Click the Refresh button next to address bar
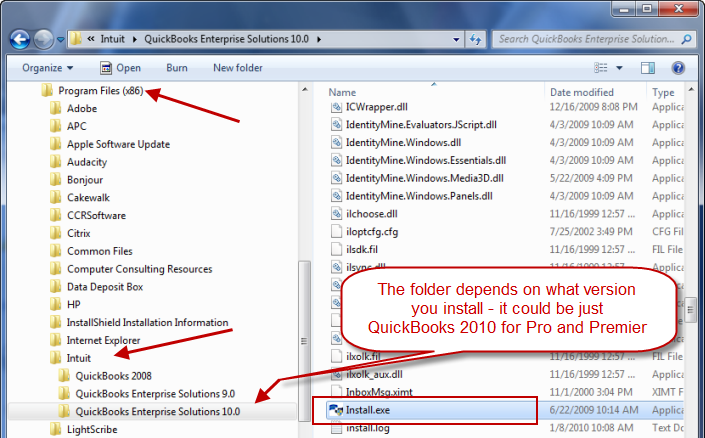 (476, 40)
